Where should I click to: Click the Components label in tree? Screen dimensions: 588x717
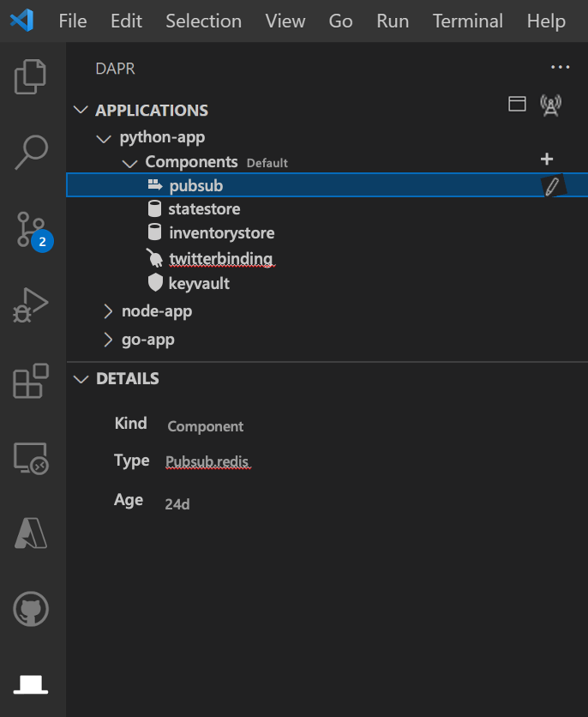pyautogui.click(x=191, y=162)
